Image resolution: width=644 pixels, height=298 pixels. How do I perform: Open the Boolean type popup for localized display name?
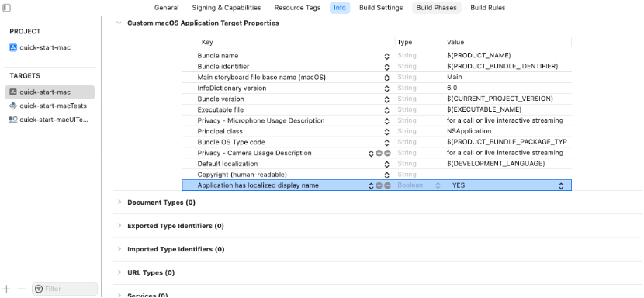[x=438, y=185]
